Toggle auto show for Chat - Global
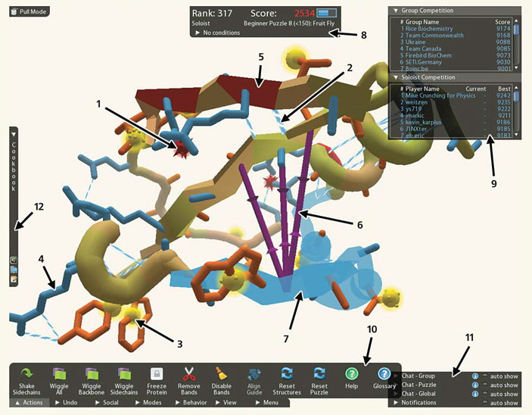 tap(486, 394)
